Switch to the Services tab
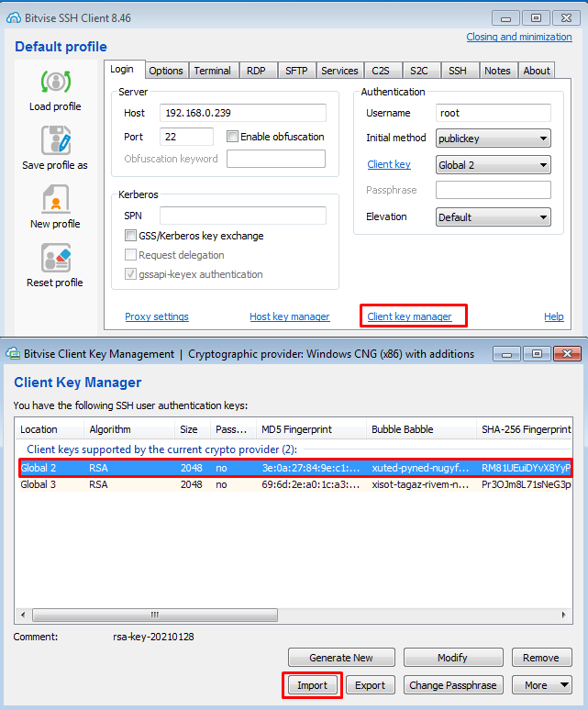The height and width of the screenshot is (710, 588). (x=339, y=71)
